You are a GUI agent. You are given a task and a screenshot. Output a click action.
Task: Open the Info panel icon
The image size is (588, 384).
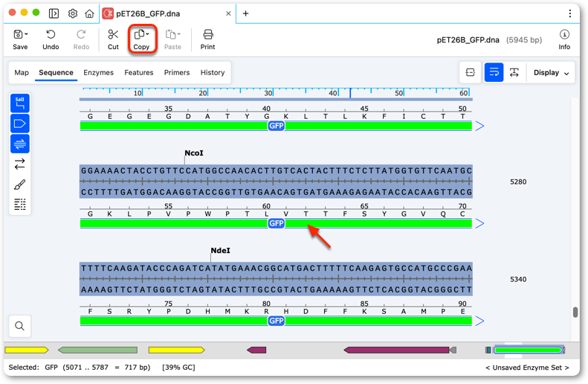564,34
